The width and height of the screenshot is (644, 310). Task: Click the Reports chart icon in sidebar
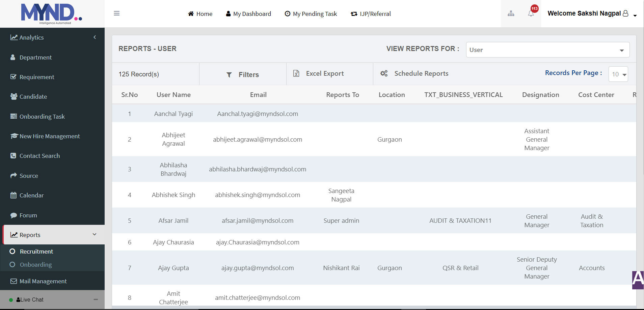pos(14,235)
